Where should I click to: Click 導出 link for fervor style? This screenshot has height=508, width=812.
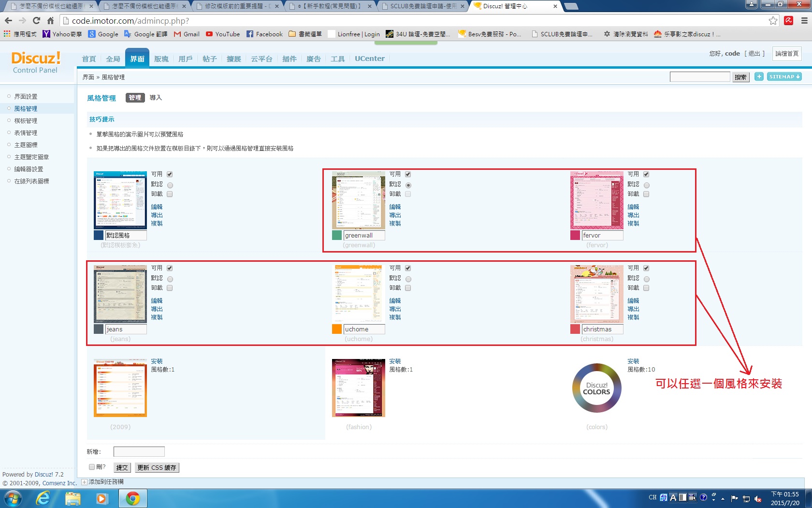tap(633, 215)
